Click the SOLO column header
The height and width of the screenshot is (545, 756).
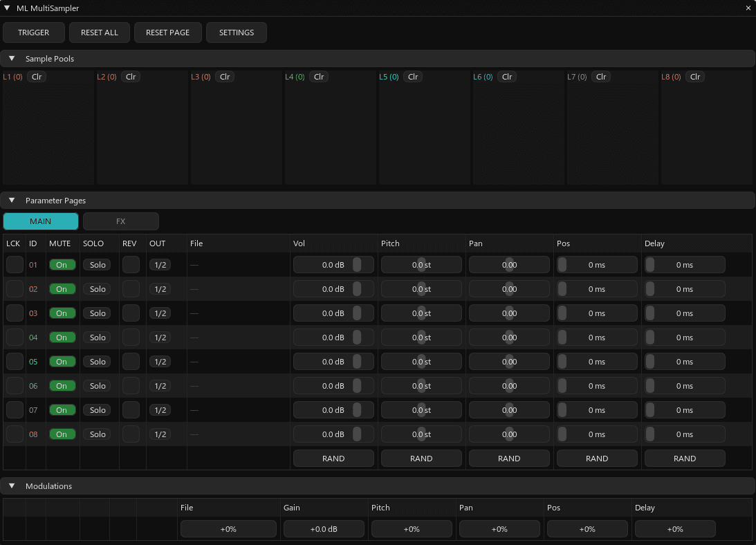[x=93, y=243]
